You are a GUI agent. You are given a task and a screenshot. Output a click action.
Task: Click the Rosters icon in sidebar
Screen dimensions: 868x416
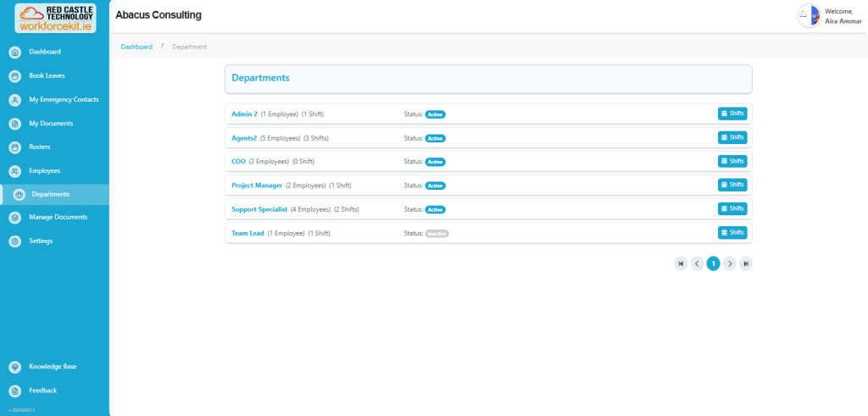pos(14,147)
